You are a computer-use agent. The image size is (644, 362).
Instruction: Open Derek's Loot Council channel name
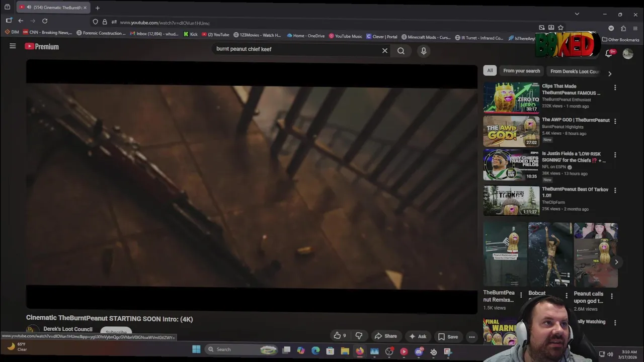(68, 329)
